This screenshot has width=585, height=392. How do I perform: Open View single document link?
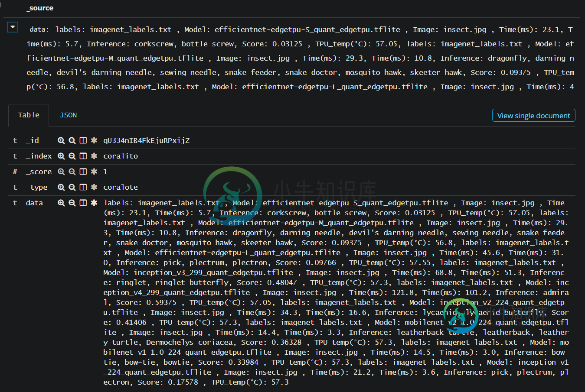point(533,116)
